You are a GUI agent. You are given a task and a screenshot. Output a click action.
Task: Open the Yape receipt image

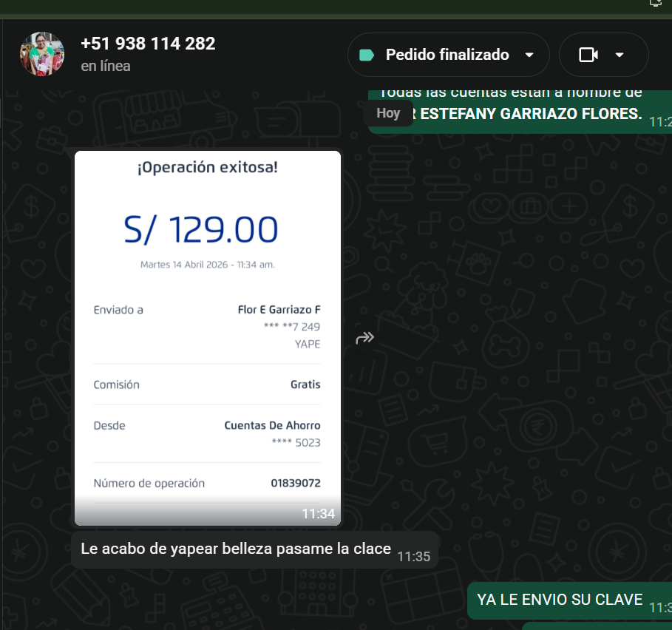[208, 338]
